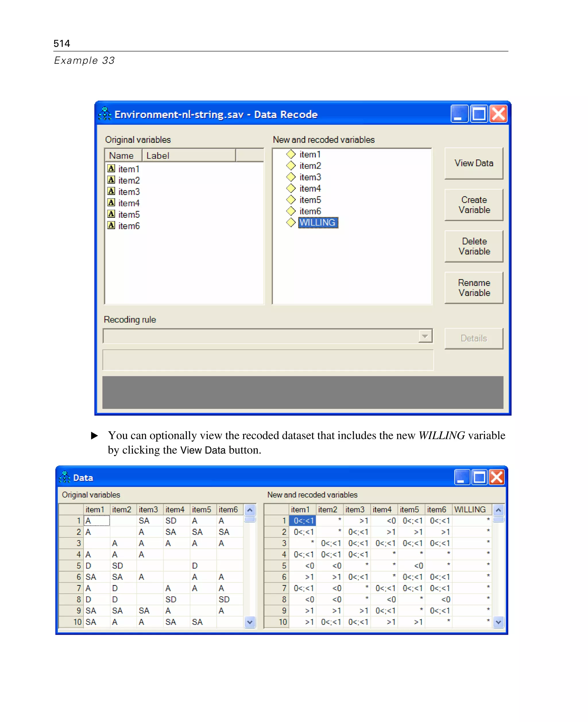Maximize the Data window

pos(479,477)
